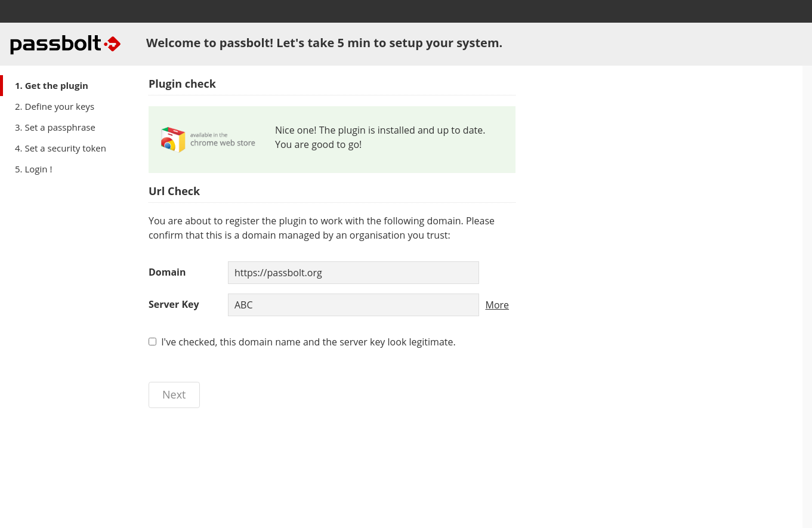Click the 'You are about to register the plugin' paragraph
812x528 pixels.
pyautogui.click(x=322, y=228)
